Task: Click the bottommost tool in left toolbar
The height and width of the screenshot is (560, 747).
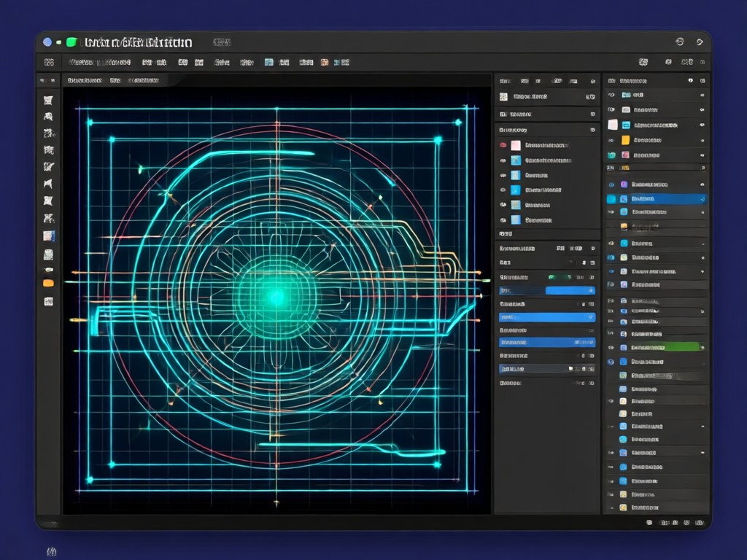Action: click(49, 301)
